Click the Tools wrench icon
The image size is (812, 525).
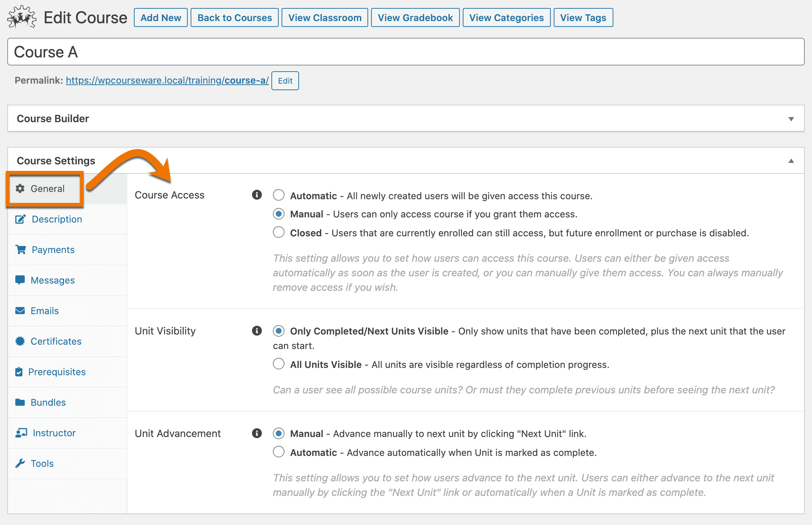click(x=20, y=463)
